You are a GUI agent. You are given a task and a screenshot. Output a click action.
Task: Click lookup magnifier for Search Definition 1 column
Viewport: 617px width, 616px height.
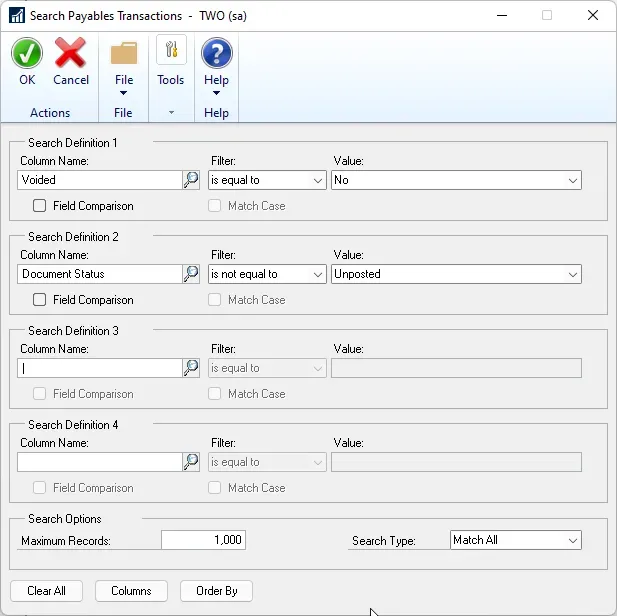tap(191, 180)
